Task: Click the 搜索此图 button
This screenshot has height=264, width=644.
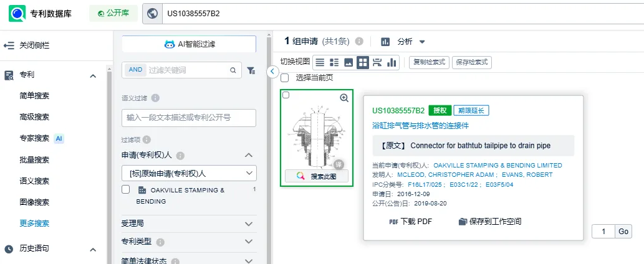Action: point(317,176)
